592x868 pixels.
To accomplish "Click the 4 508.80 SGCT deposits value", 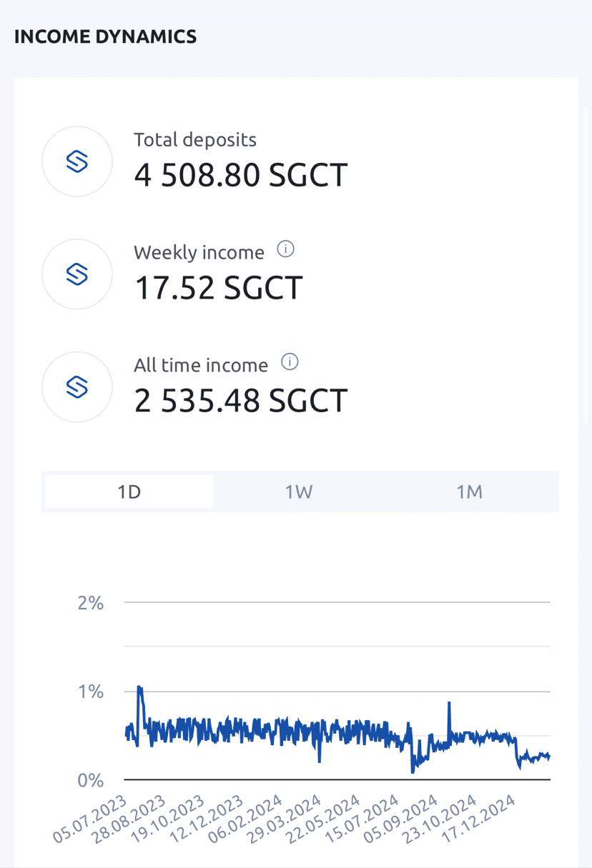I will pyautogui.click(x=240, y=175).
